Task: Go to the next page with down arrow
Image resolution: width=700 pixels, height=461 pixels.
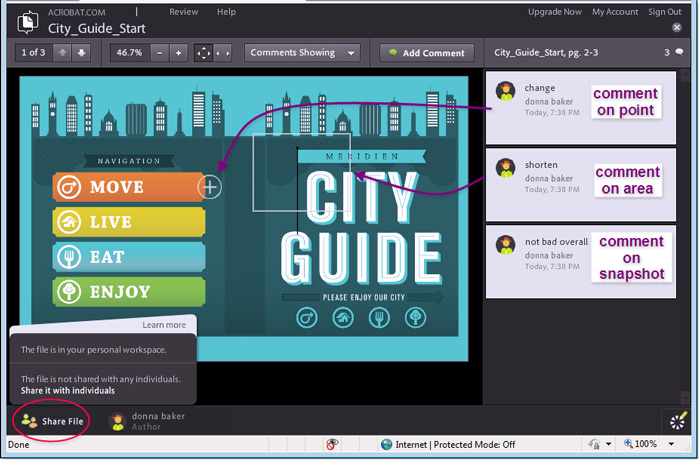Action: click(x=81, y=53)
